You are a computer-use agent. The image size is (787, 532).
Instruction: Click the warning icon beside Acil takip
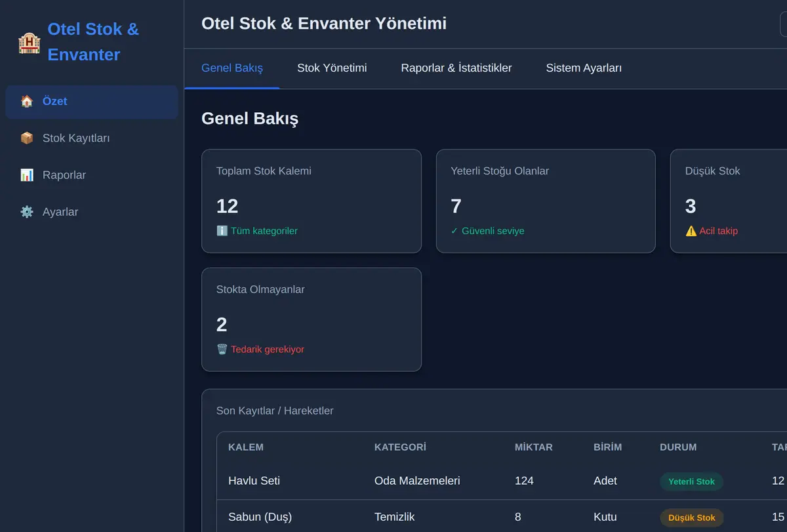click(691, 231)
